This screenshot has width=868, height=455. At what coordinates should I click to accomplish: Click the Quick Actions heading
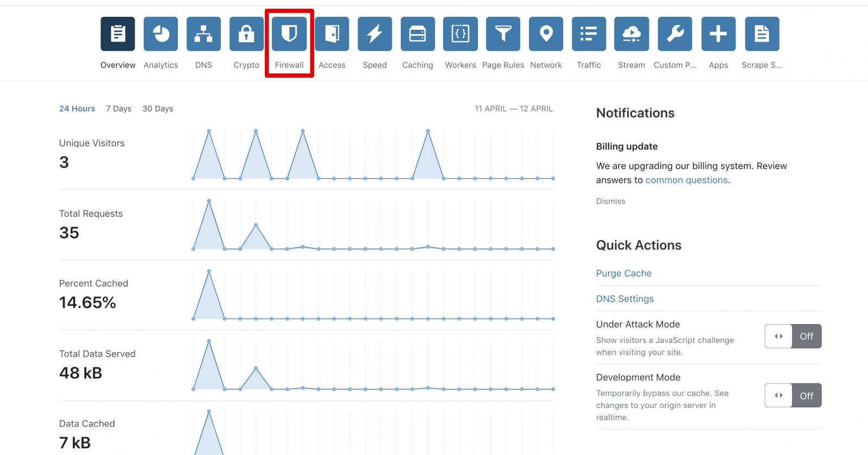pyautogui.click(x=639, y=245)
